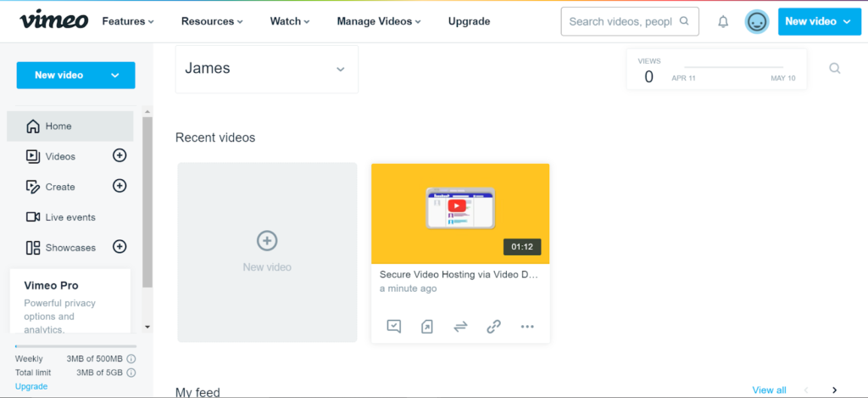Select Videos in the sidebar

tap(60, 156)
